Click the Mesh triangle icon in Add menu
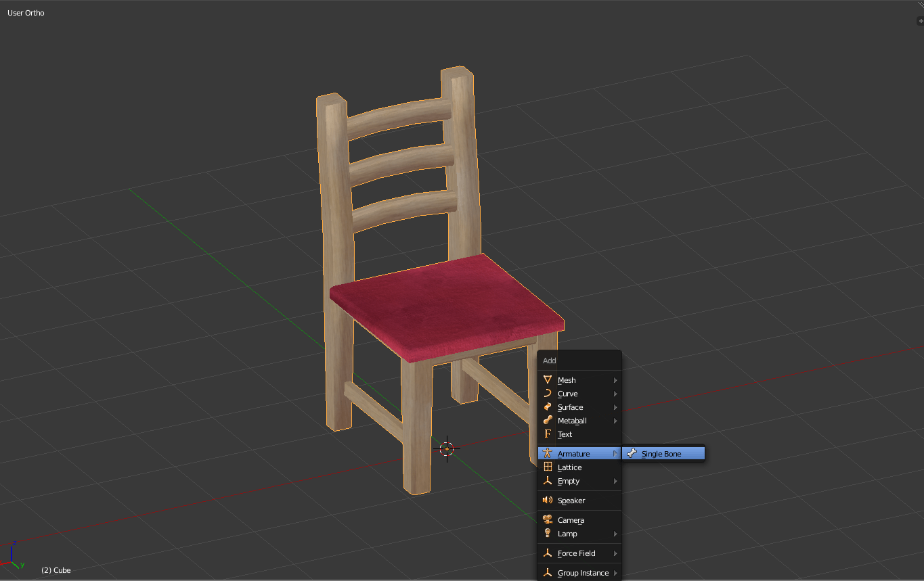This screenshot has height=581, width=924. 548,380
